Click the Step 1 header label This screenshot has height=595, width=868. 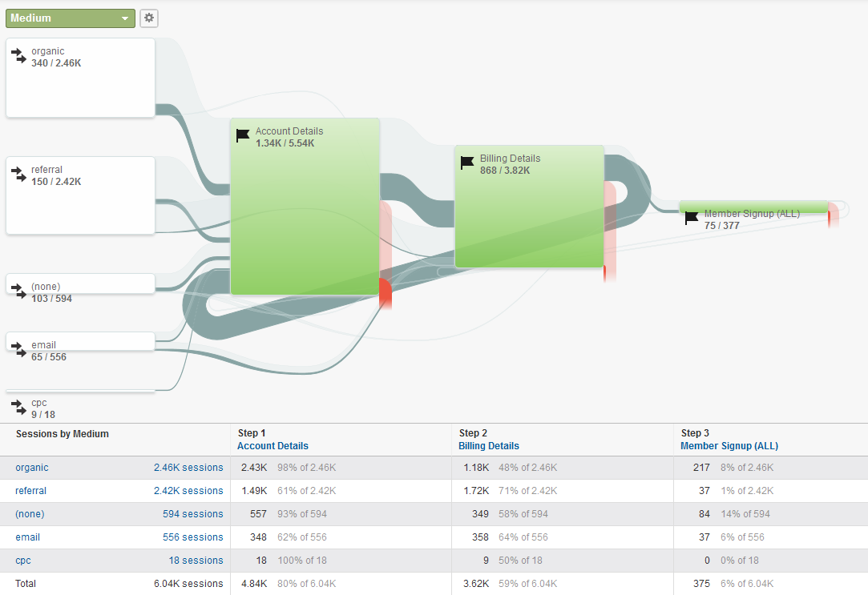click(x=252, y=433)
